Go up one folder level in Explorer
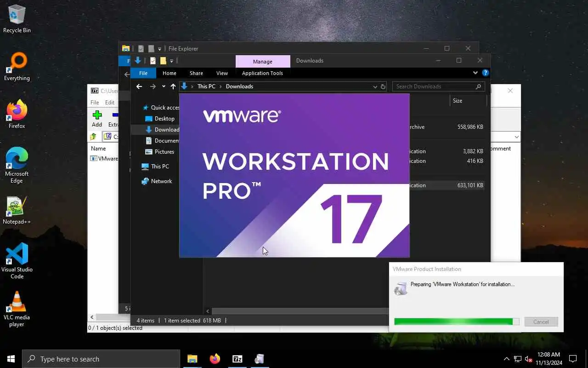The width and height of the screenshot is (588, 368). [x=173, y=86]
